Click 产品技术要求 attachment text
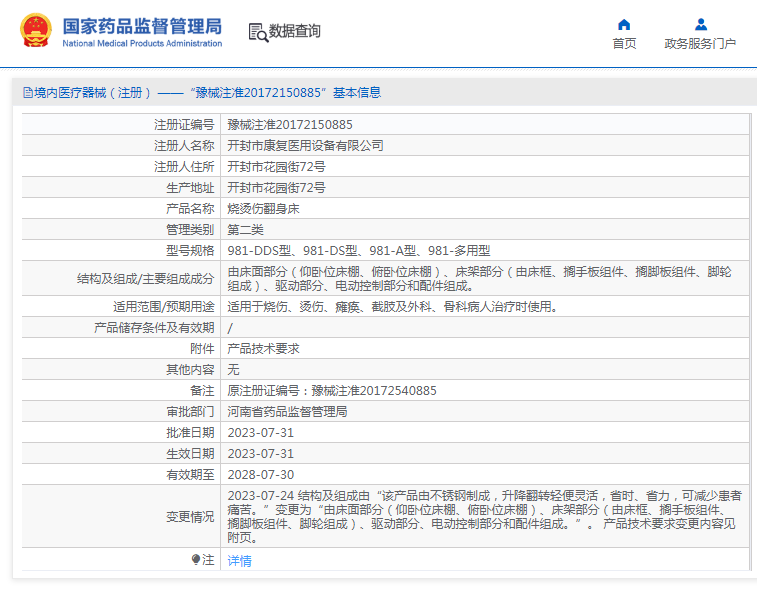Screen dimensions: 757x590 pyautogui.click(x=264, y=349)
